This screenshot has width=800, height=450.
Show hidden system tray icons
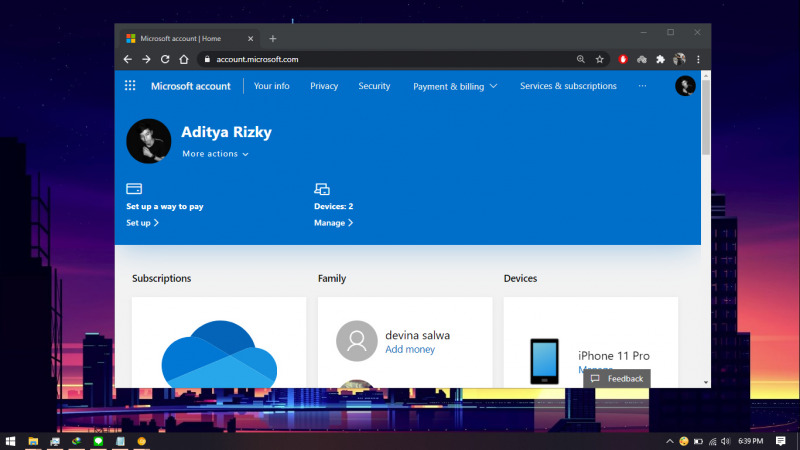[x=669, y=441]
